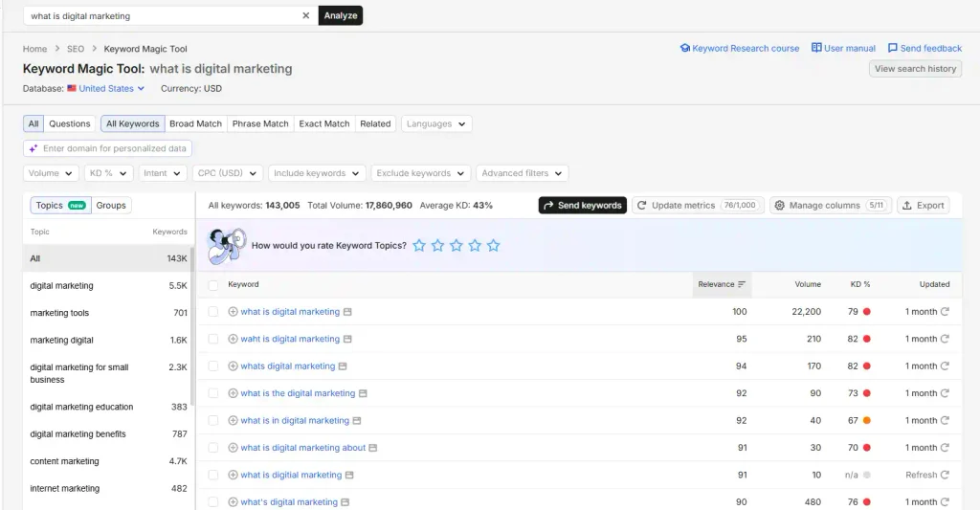Image resolution: width=980 pixels, height=510 pixels.
Task: Open SERP icon after 'waht is digital marketing'
Action: click(x=347, y=339)
